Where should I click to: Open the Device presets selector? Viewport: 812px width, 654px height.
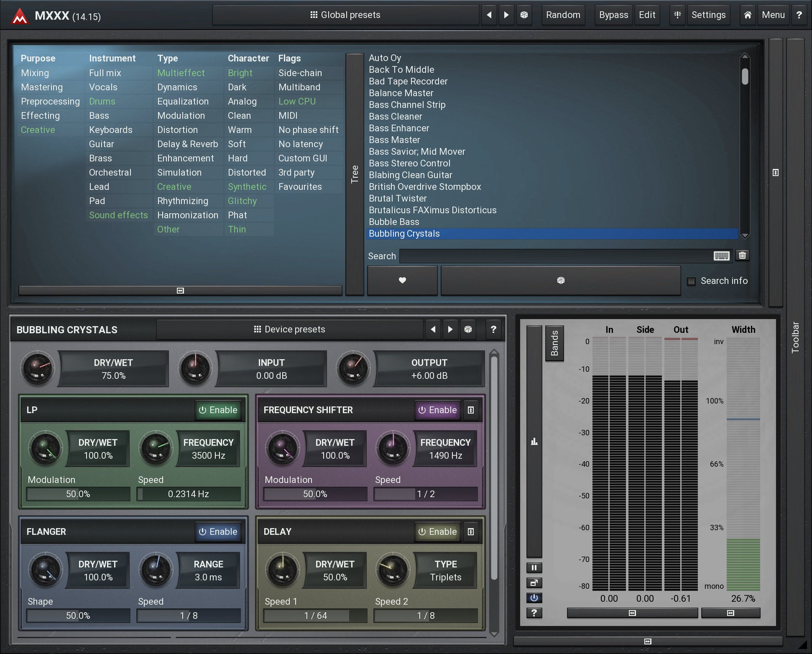coord(289,330)
